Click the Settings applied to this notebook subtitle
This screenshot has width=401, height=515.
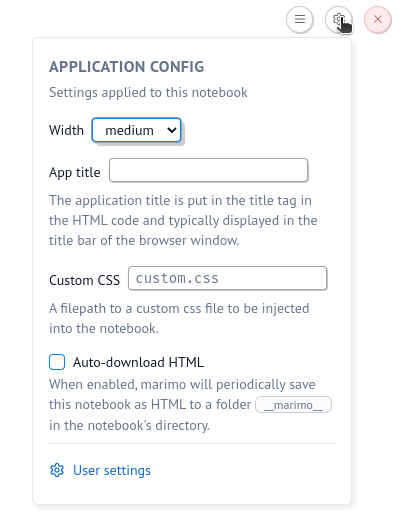148,92
